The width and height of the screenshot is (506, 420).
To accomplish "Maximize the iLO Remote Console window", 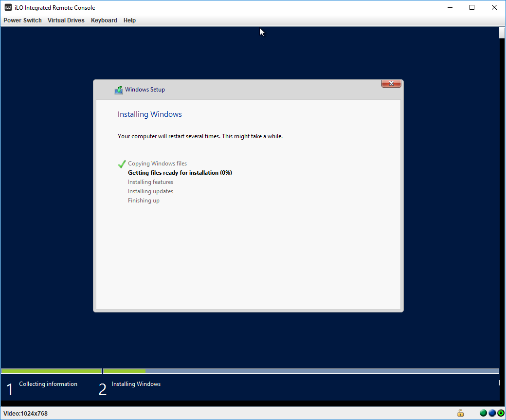I will 471,7.
